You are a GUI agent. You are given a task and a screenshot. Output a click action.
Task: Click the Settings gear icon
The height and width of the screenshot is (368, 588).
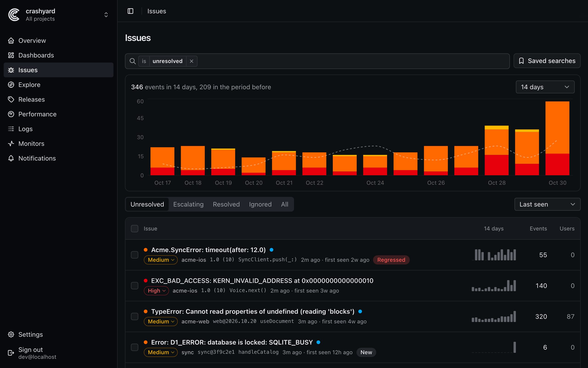(x=11, y=334)
